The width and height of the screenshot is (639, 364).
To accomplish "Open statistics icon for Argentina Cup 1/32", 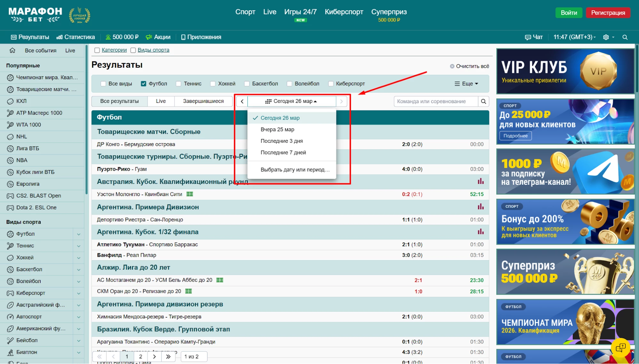I will click(x=480, y=232).
